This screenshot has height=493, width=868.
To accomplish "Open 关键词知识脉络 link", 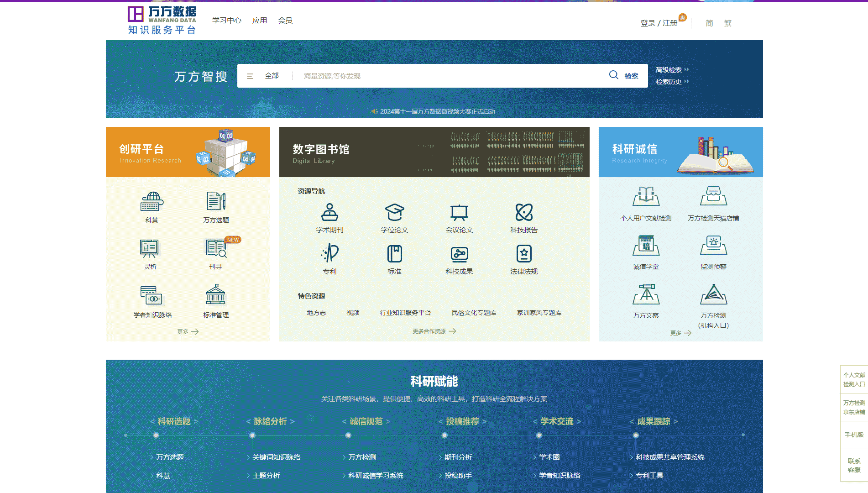I will tap(277, 457).
